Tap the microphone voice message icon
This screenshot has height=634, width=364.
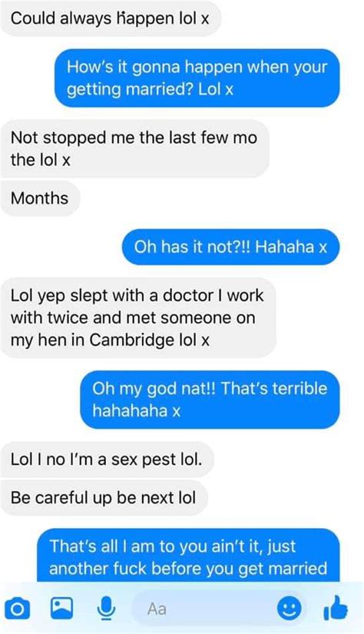[x=107, y=609]
